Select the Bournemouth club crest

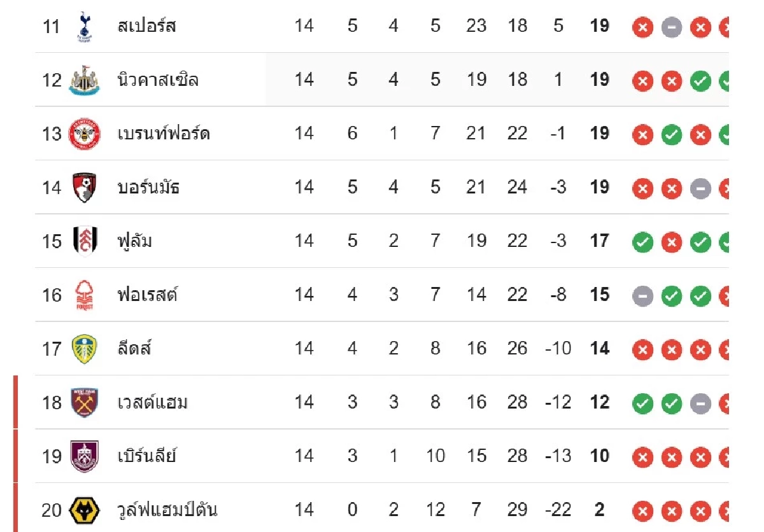click(x=84, y=187)
